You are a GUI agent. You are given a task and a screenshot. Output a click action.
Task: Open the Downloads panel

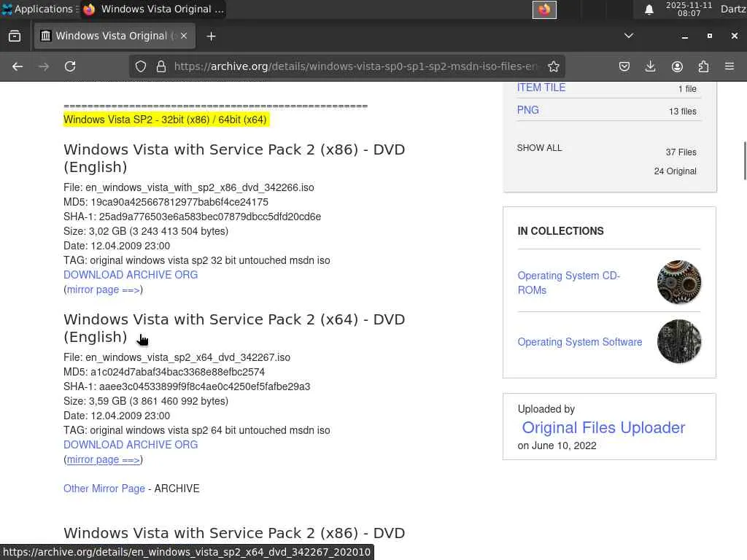coord(650,66)
